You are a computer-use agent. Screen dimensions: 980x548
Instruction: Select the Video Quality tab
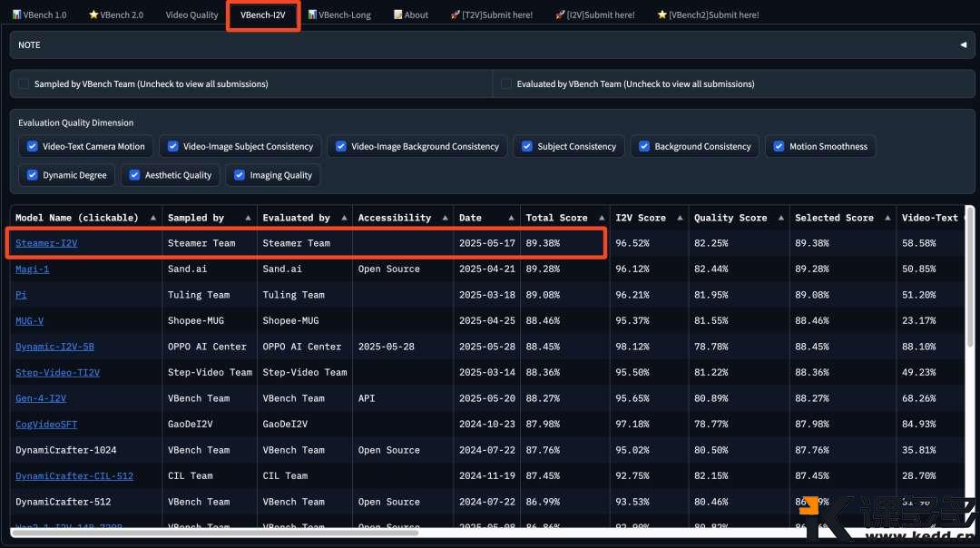point(191,15)
